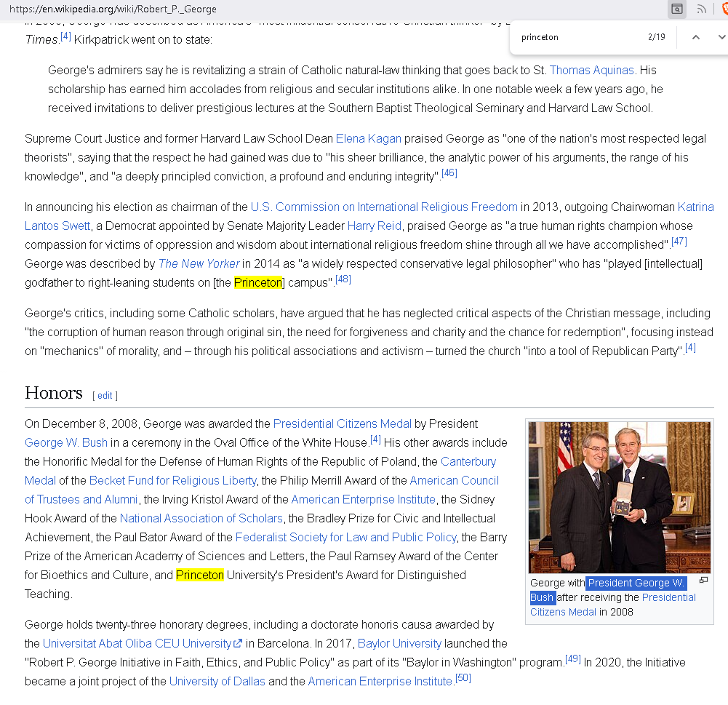
Task: Open the University of Dallas link
Action: [217, 681]
